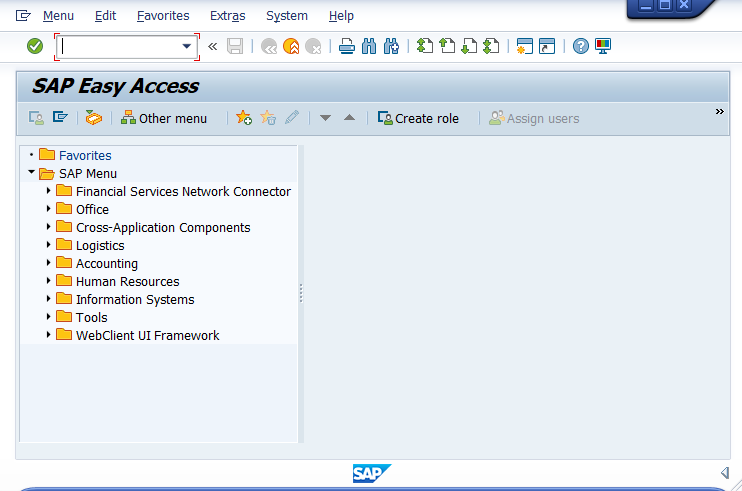Collapse the command field with double-chevron
742x491 pixels.
pos(212,46)
